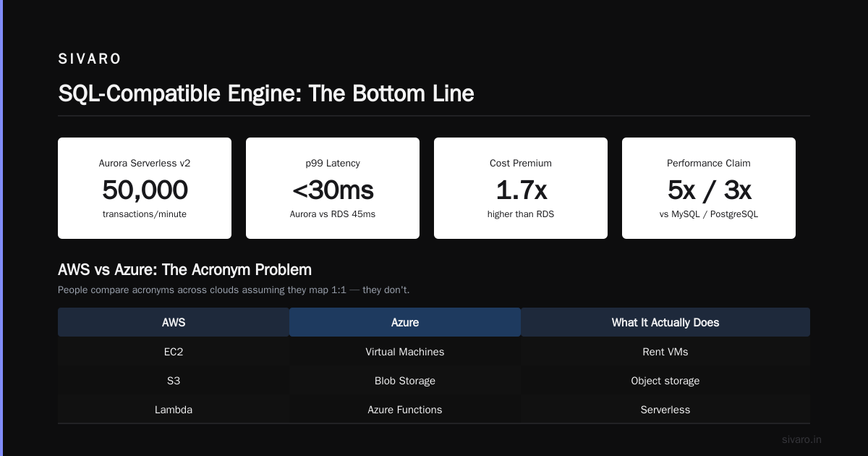Click the Serverless table cell

pos(665,410)
